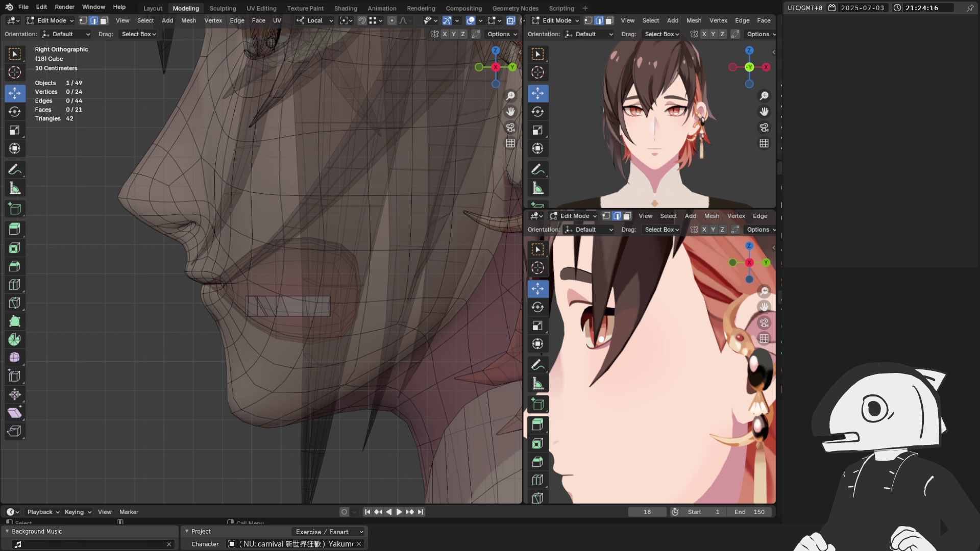
Task: Select the Annotate tool in left viewport
Action: (15, 169)
